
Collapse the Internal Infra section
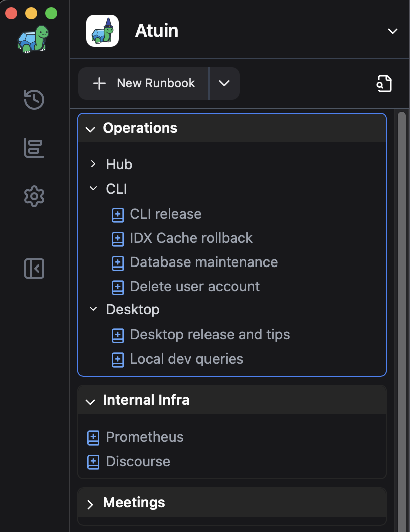[x=90, y=401]
